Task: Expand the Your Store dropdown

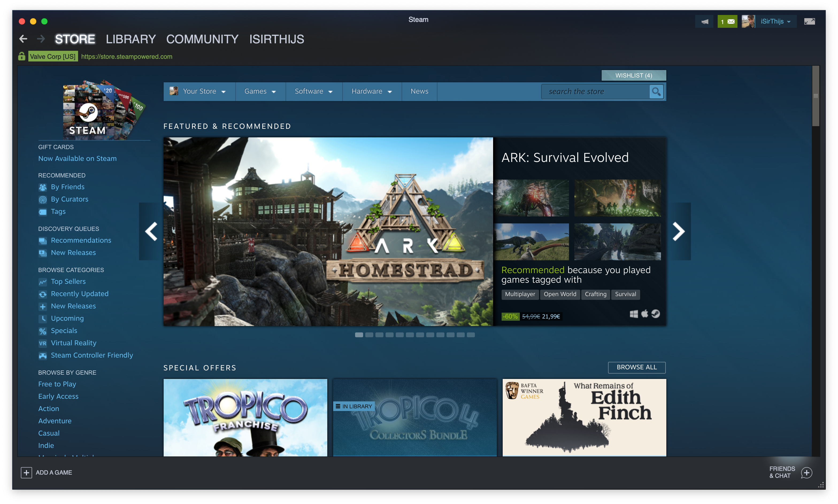Action: 199,91
